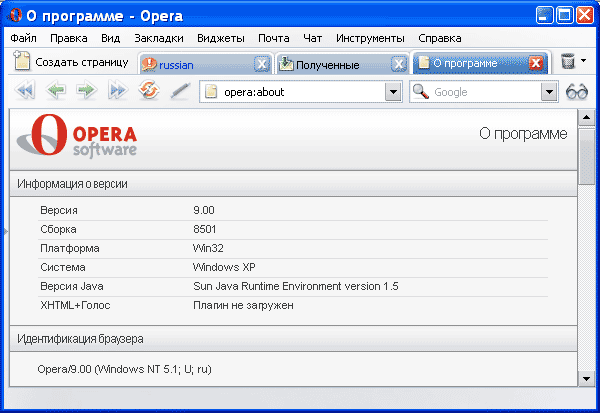This screenshot has width=600, height=413.
Task: Close the Полученные tab
Action: (399, 64)
